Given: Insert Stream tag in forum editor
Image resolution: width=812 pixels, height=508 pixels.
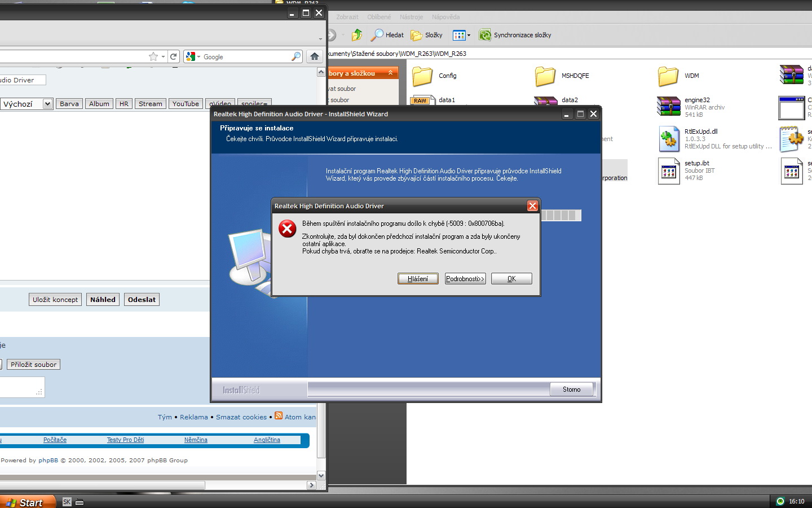Looking at the screenshot, I should (151, 104).
